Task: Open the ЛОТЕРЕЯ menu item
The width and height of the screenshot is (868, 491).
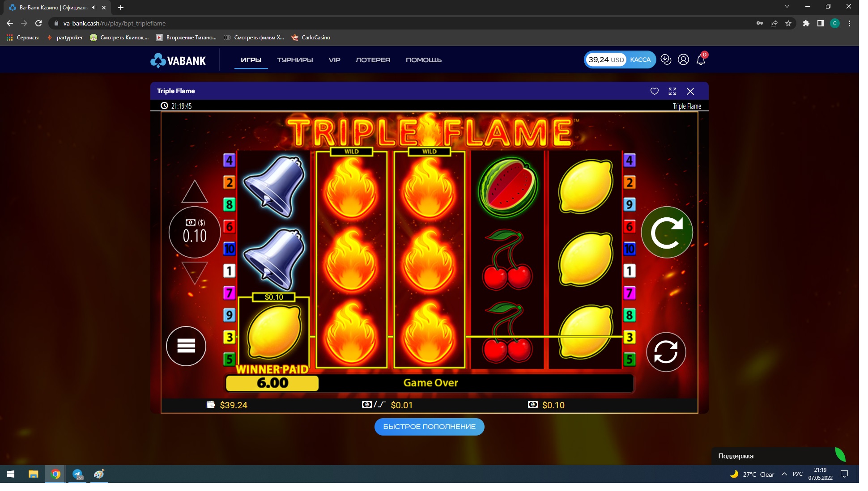Action: click(x=373, y=60)
